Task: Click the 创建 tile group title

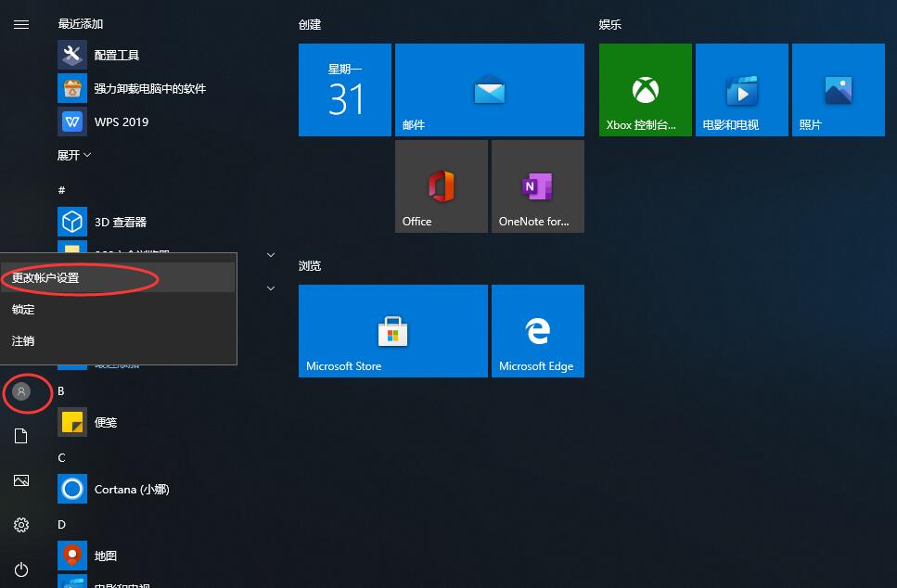Action: click(x=310, y=25)
